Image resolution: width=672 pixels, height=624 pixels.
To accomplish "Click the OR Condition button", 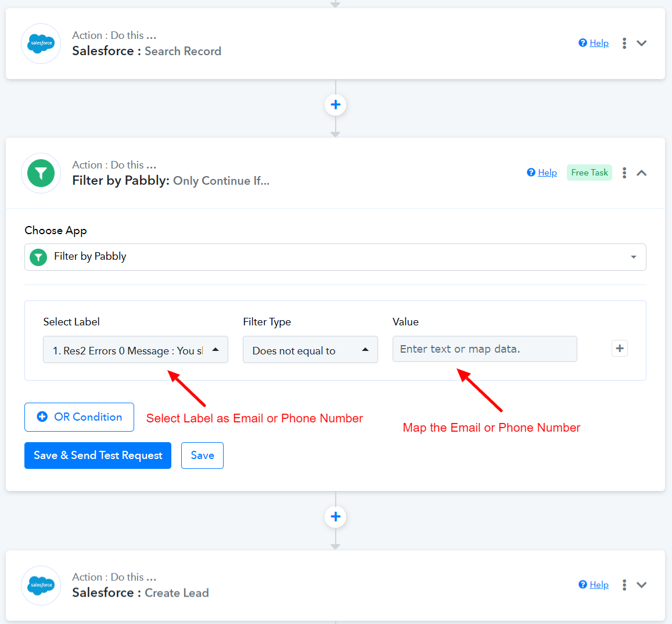I will (x=80, y=417).
